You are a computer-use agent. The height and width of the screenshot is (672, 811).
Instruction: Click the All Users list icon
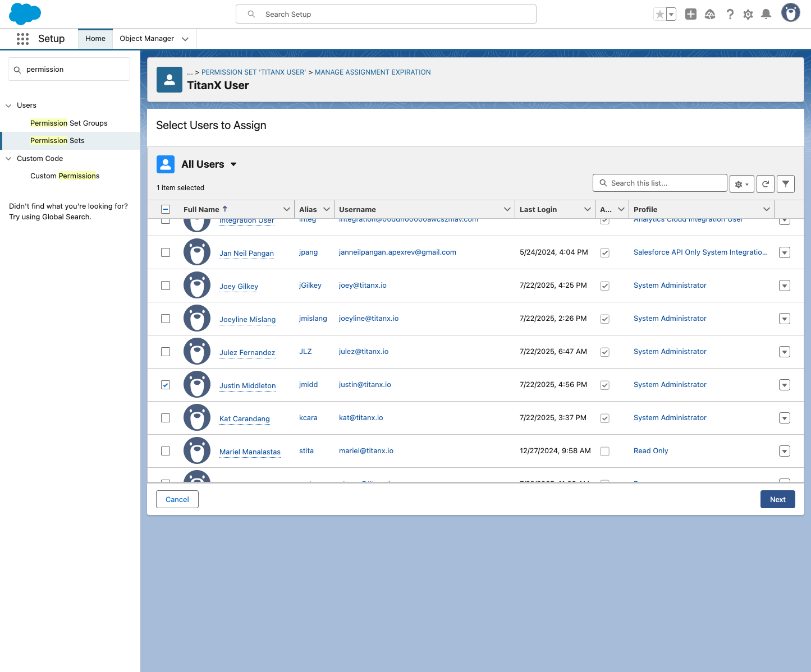(x=166, y=164)
